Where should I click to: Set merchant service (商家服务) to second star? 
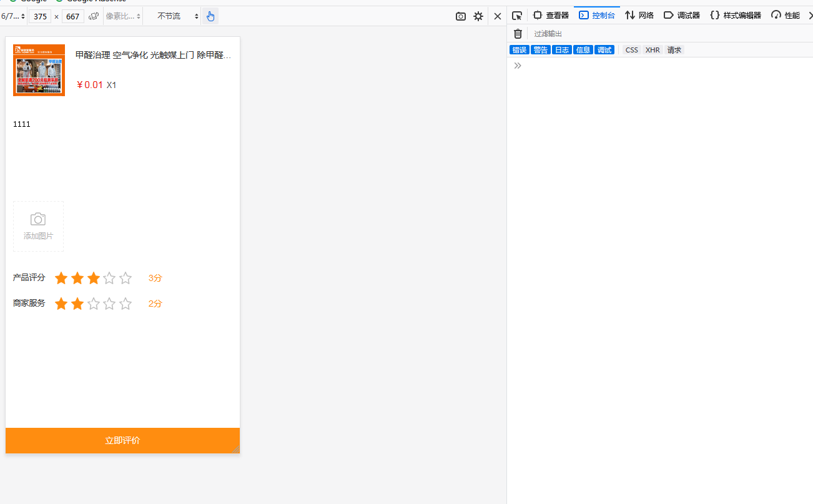point(77,304)
